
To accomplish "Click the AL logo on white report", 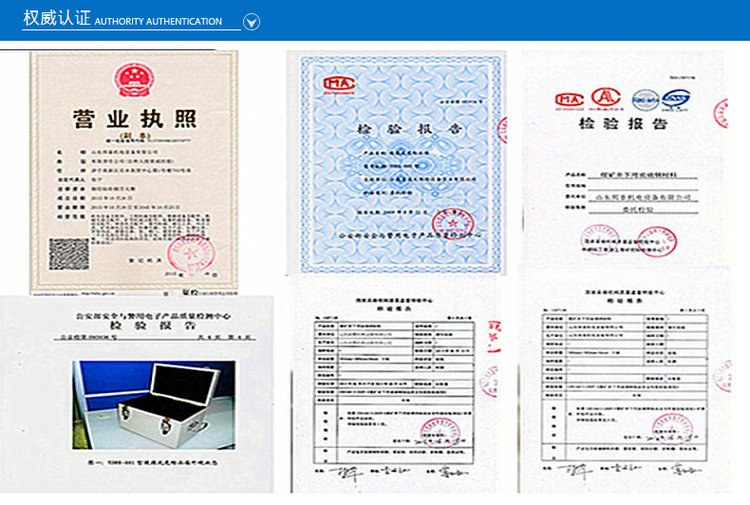I will (606, 98).
